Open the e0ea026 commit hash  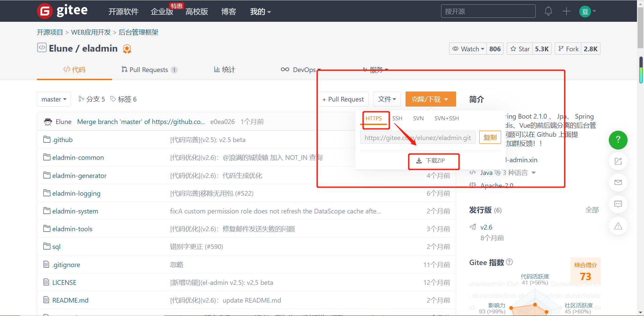coord(222,122)
